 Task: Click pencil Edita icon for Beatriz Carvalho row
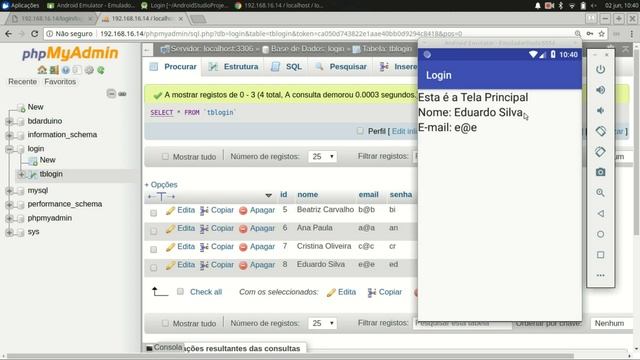170,211
